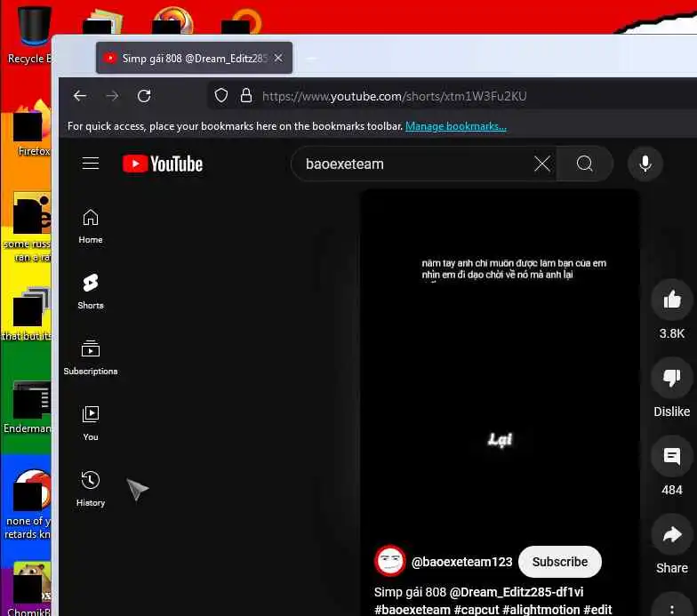
Task: Open a new tab with plus button
Action: 311,59
